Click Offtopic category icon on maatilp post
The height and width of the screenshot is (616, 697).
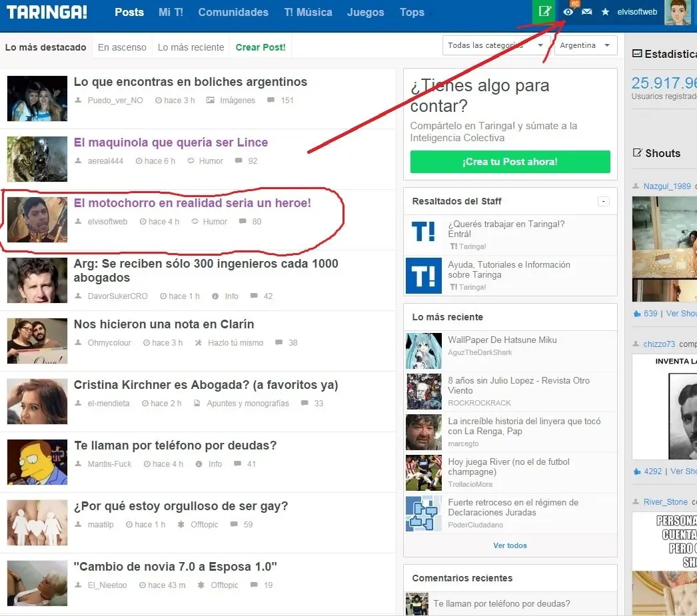[x=181, y=525]
